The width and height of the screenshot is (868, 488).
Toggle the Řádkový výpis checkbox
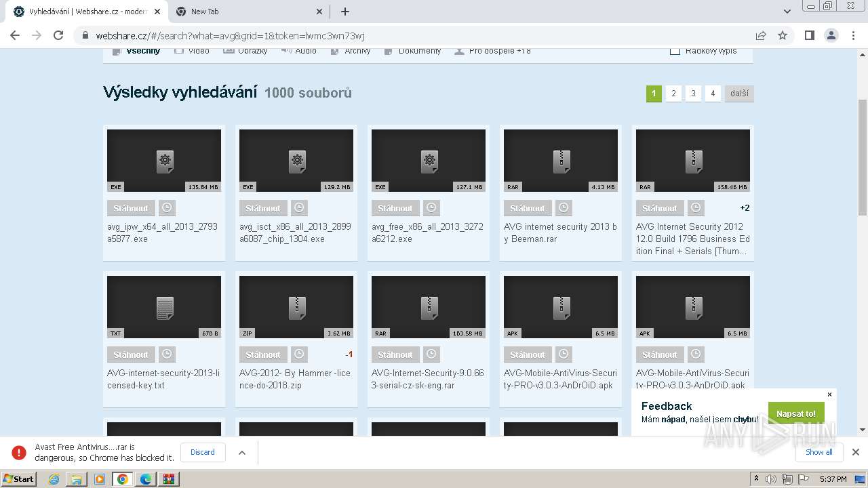(675, 51)
